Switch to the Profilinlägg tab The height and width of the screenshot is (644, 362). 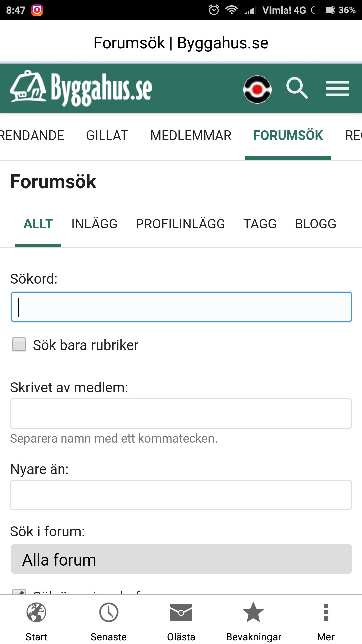click(x=180, y=224)
